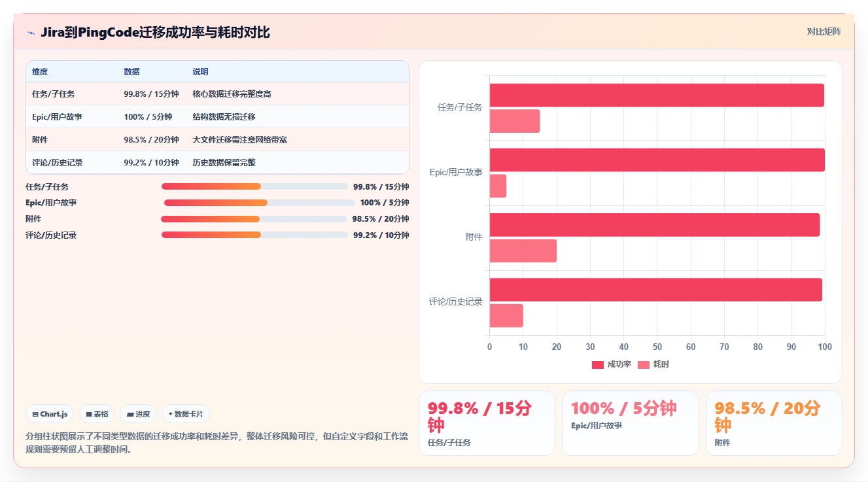The height and width of the screenshot is (482, 868).
Task: Select the 表格 tag chip
Action: pos(97,414)
